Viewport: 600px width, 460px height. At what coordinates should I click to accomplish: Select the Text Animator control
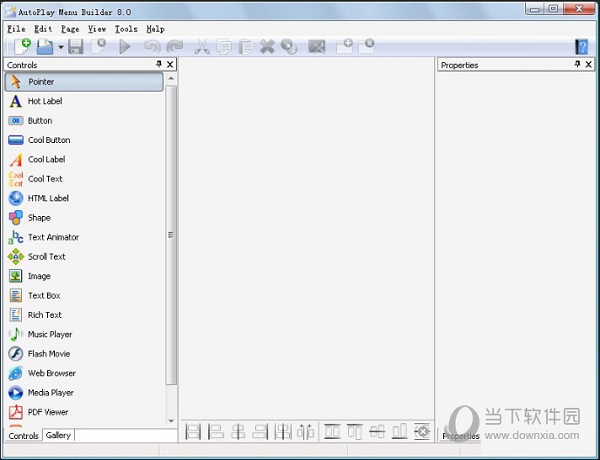pos(84,237)
